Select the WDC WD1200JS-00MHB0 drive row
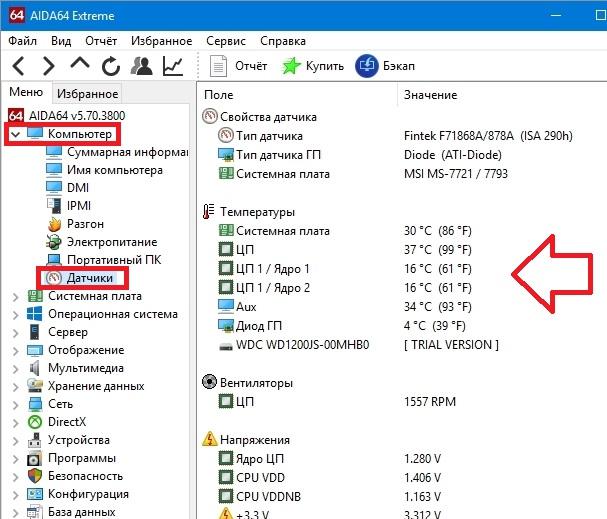Image resolution: width=607 pixels, height=519 pixels. pos(358,344)
